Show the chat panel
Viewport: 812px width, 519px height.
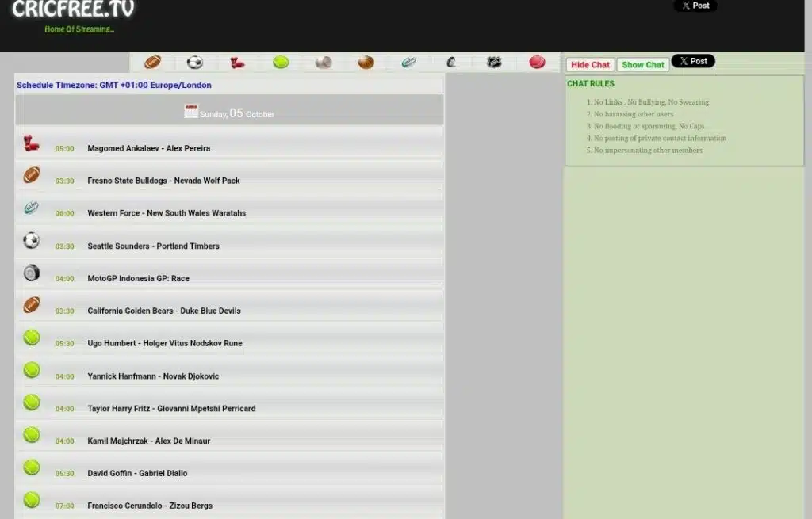[x=643, y=65]
